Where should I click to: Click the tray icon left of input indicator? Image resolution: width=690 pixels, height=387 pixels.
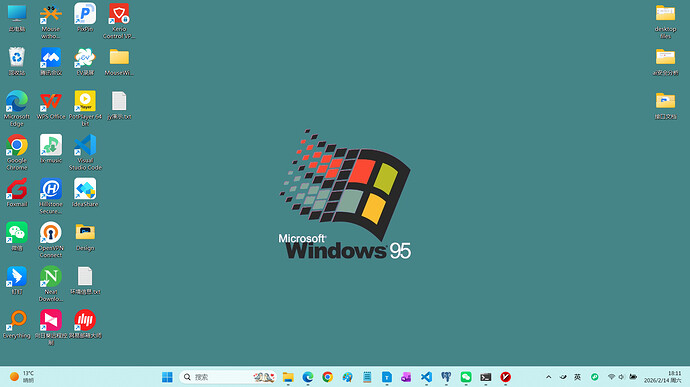[x=563, y=377]
